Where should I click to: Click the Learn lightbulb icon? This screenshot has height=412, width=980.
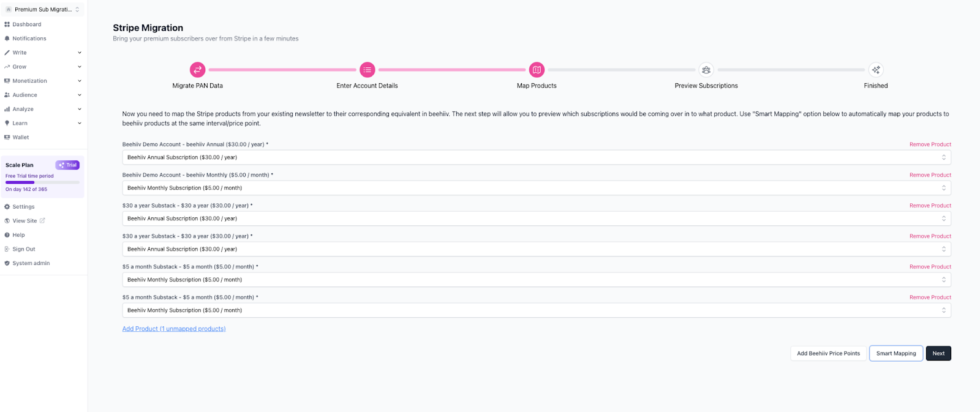click(7, 123)
